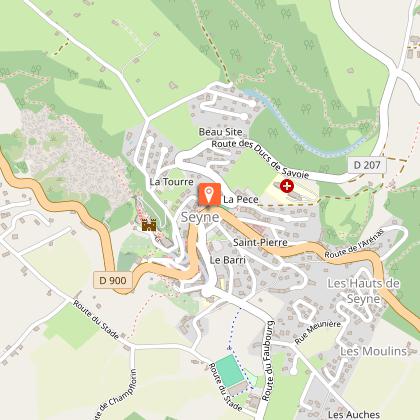Click Route des Ducs de Savoie label
Image resolution: width=420 pixels, height=420 pixels.
click(260, 159)
